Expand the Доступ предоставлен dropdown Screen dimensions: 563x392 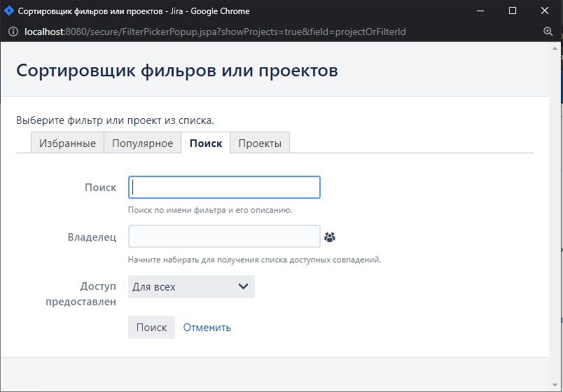[191, 286]
